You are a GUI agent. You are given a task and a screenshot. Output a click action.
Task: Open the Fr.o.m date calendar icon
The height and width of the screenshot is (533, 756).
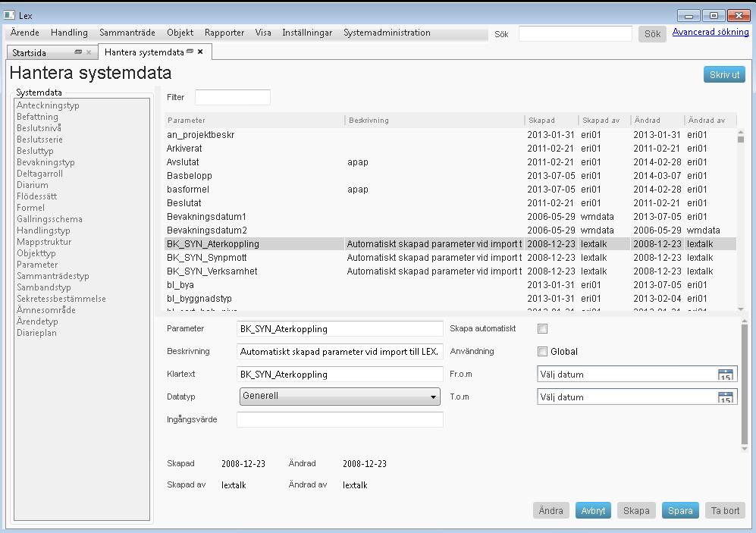[725, 375]
